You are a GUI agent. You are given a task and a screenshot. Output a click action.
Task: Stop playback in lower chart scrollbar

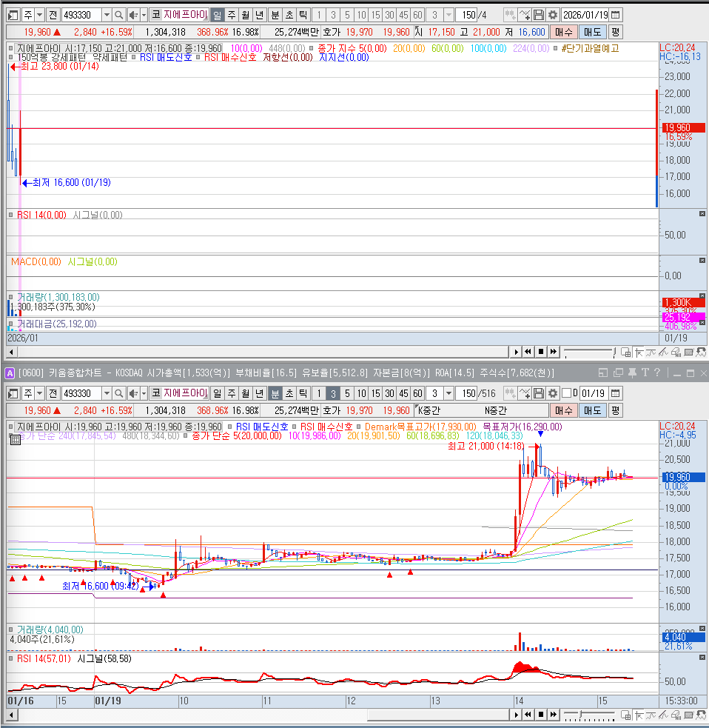pyautogui.click(x=540, y=714)
